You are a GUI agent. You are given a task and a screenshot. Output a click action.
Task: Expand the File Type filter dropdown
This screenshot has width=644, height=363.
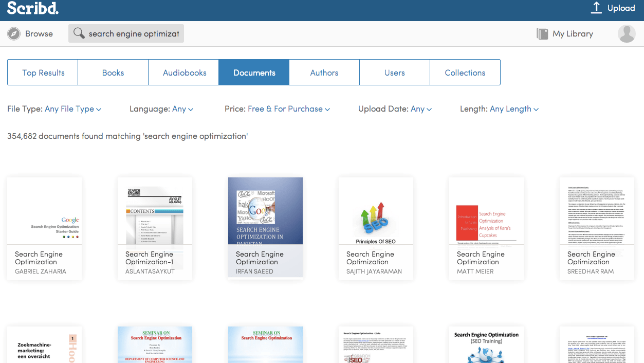tap(73, 109)
